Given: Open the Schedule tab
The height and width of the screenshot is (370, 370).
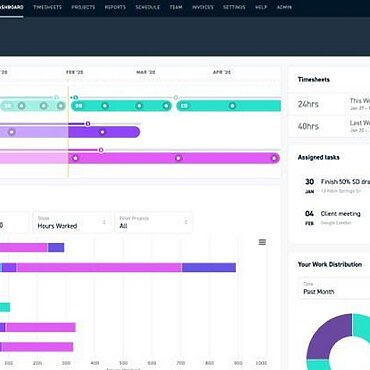Looking at the screenshot, I should pos(147,7).
